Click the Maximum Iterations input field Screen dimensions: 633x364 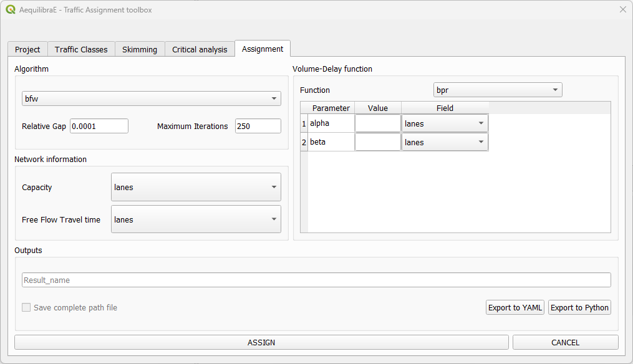point(258,126)
